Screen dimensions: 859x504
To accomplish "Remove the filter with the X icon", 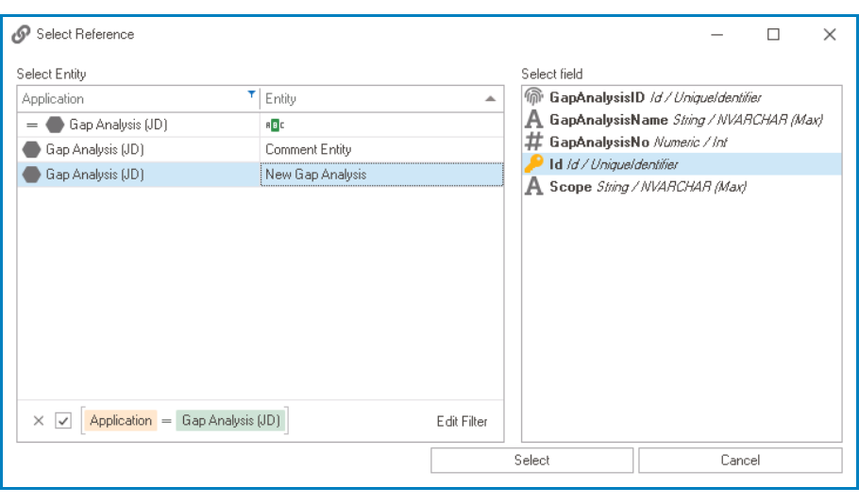I will 39,421.
